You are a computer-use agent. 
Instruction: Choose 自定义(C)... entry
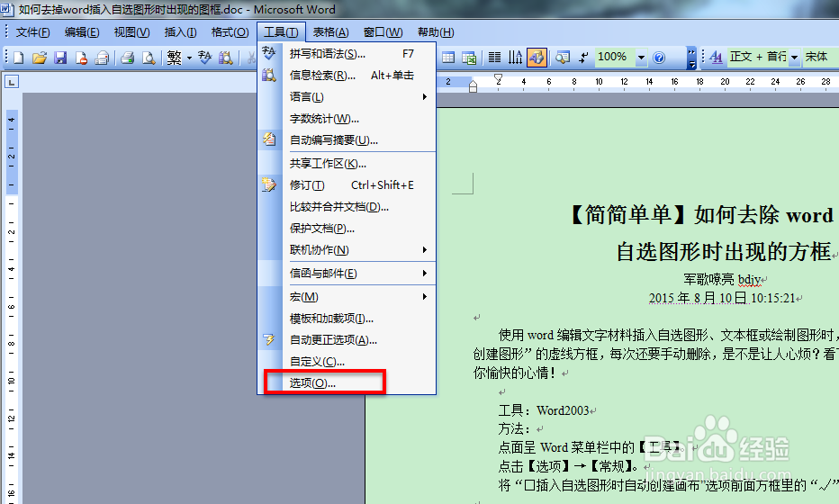click(x=347, y=362)
